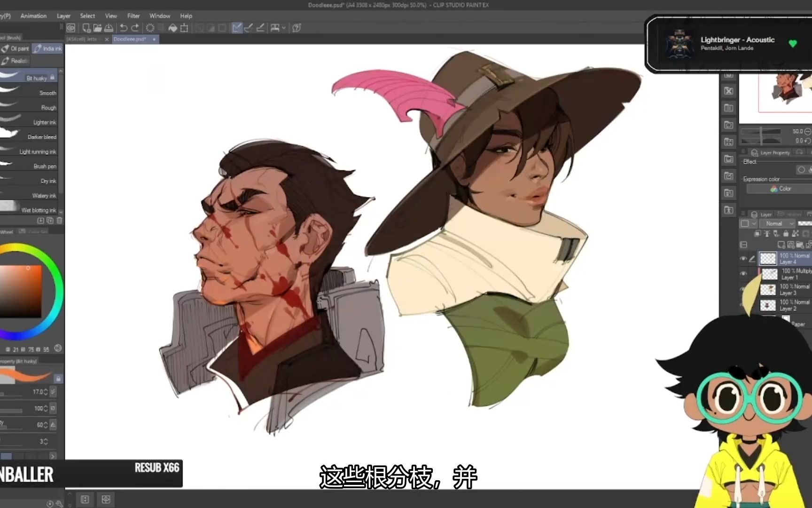Open the View menu
The height and width of the screenshot is (508, 812).
pyautogui.click(x=111, y=16)
